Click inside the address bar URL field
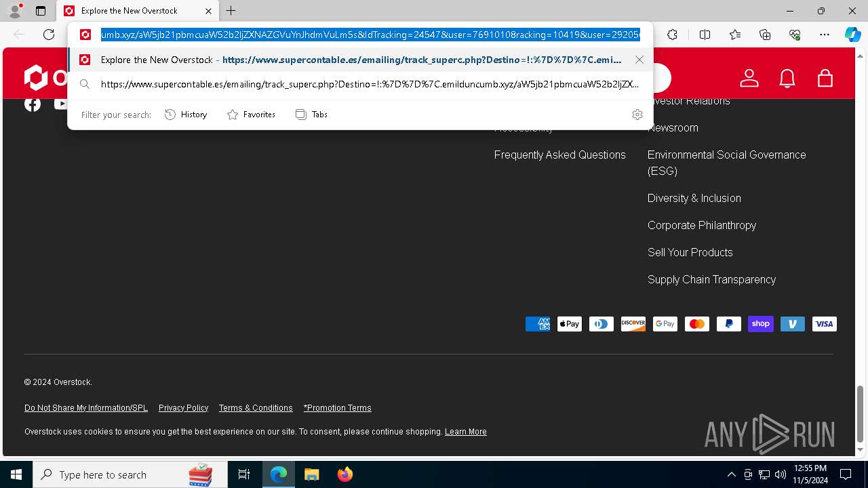Screen dimensions: 868x488 click(370, 35)
